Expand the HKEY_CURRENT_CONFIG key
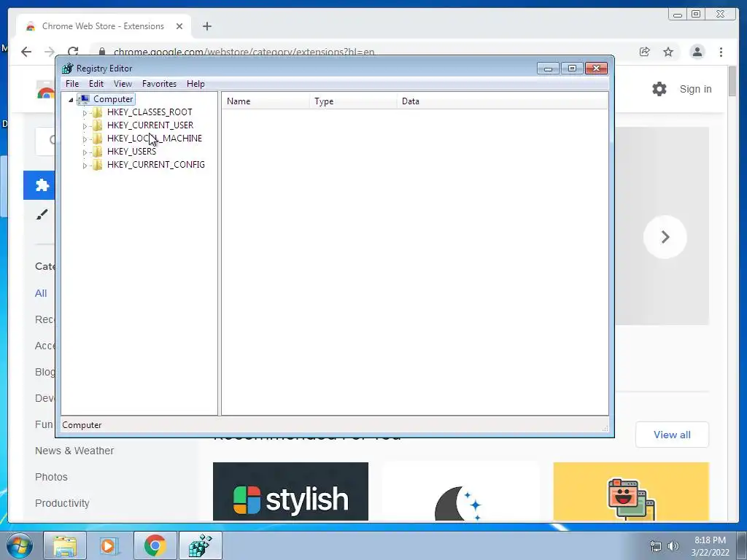 point(85,166)
